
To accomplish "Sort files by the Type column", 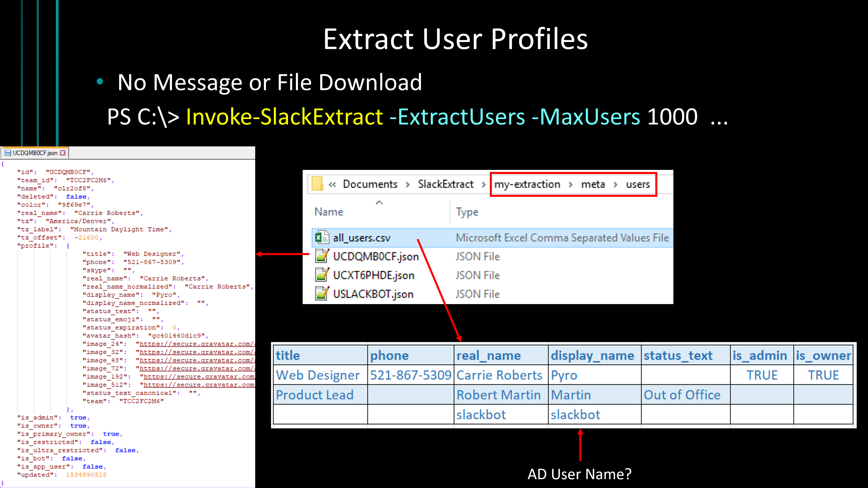I will tap(467, 212).
